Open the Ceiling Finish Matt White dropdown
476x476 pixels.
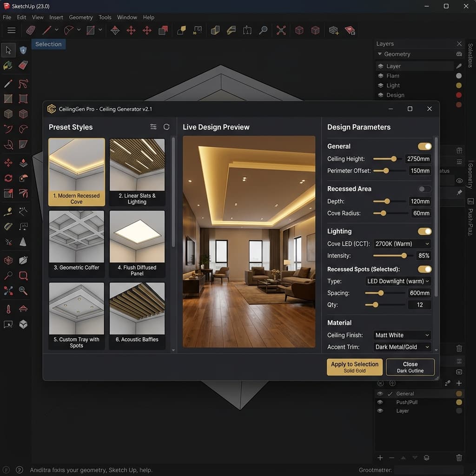(402, 335)
